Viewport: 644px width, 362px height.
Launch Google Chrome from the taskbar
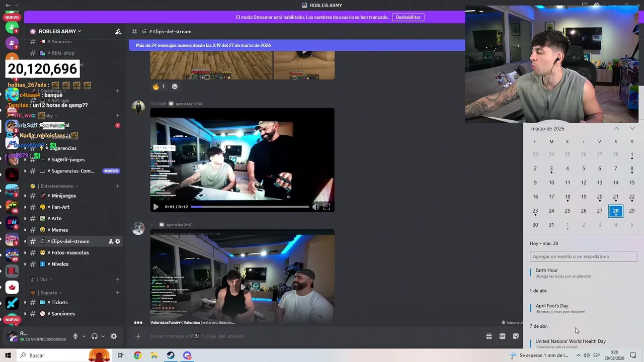pyautogui.click(x=137, y=355)
